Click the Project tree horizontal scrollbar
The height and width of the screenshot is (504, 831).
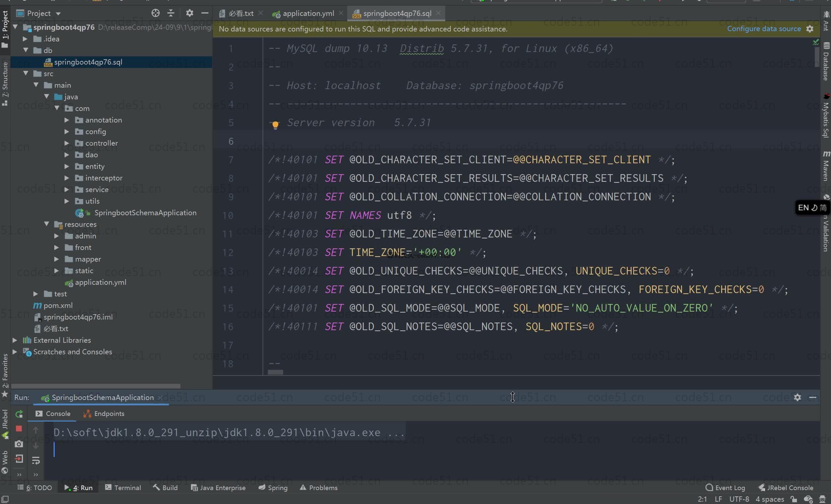tap(96, 385)
